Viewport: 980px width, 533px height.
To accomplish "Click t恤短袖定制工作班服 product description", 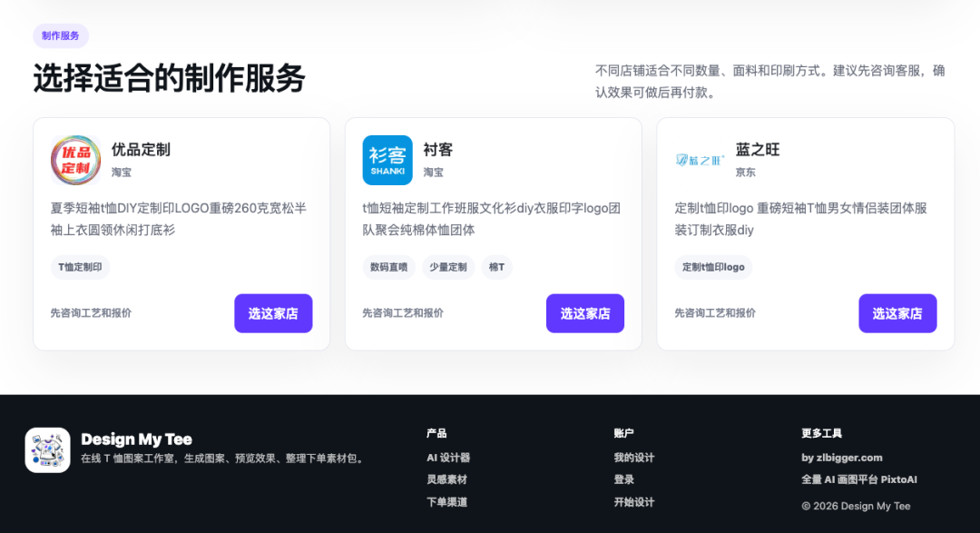I will tap(492, 219).
